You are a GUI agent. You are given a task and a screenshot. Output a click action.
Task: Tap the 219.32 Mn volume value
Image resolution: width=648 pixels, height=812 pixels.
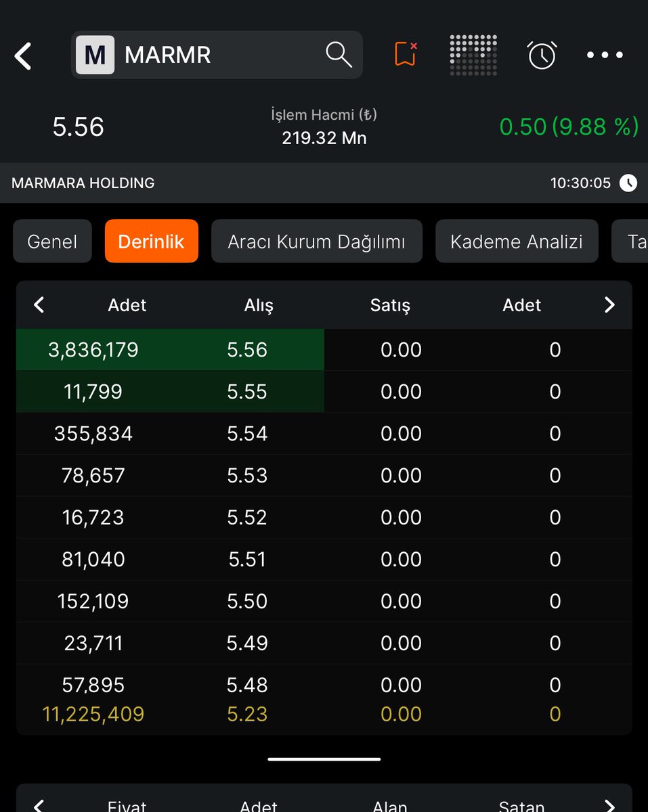tap(324, 139)
